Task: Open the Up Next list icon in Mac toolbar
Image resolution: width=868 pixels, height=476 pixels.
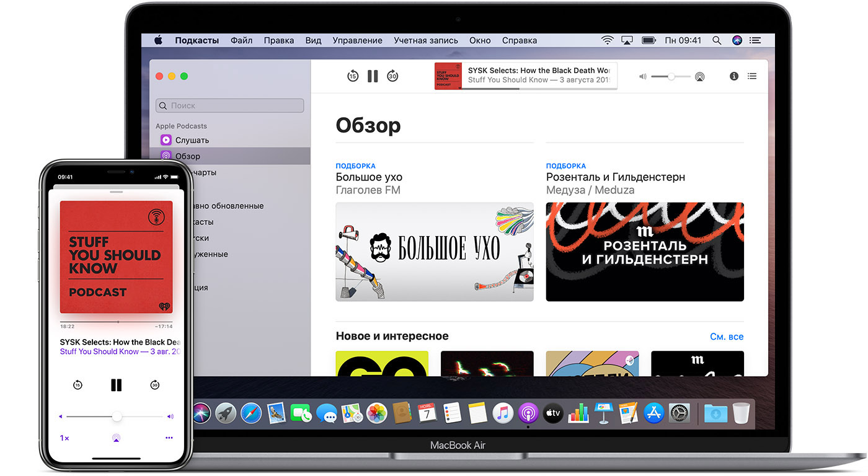Action: click(x=752, y=76)
